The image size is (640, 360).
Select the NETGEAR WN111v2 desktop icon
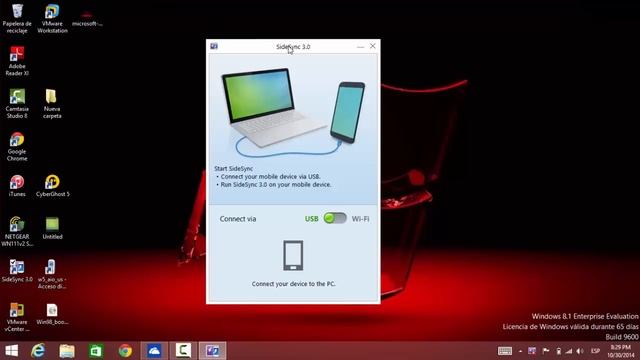[x=17, y=231]
